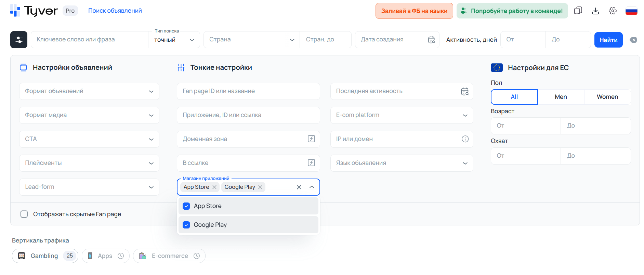This screenshot has height=275, width=644.
Task: Focus Охват От field
Action: (x=526, y=156)
